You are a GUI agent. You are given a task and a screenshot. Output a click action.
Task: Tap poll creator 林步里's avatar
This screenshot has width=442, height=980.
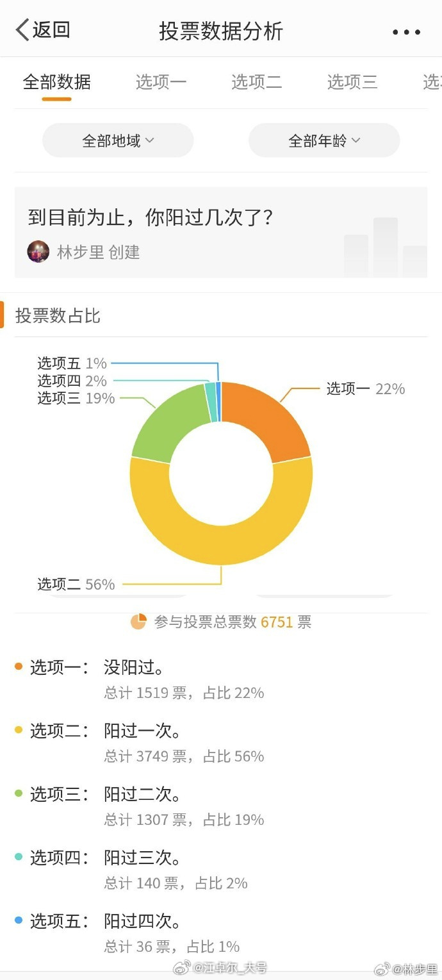click(x=38, y=252)
